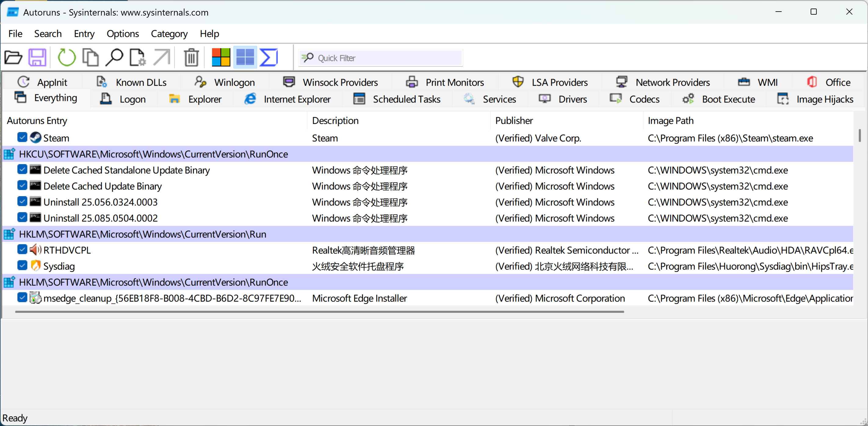The width and height of the screenshot is (868, 426).
Task: Toggle the colorful Microsoft entries filter icon
Action: click(x=221, y=58)
